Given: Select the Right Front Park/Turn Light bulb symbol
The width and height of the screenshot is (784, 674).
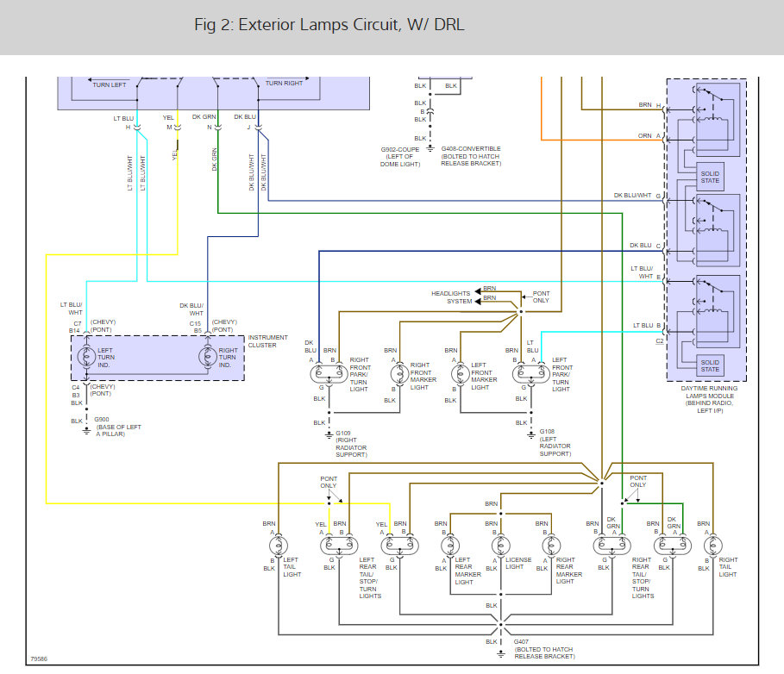Looking at the screenshot, I should (329, 374).
